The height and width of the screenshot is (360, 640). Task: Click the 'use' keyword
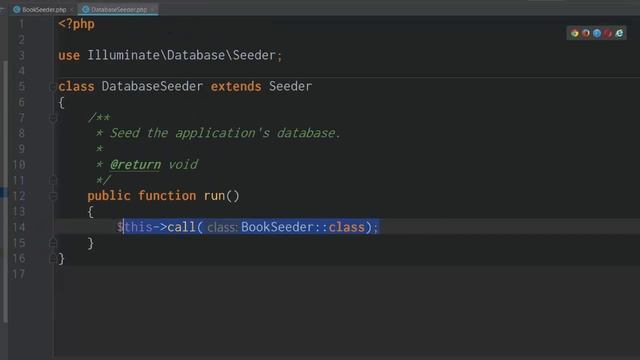(x=69, y=56)
